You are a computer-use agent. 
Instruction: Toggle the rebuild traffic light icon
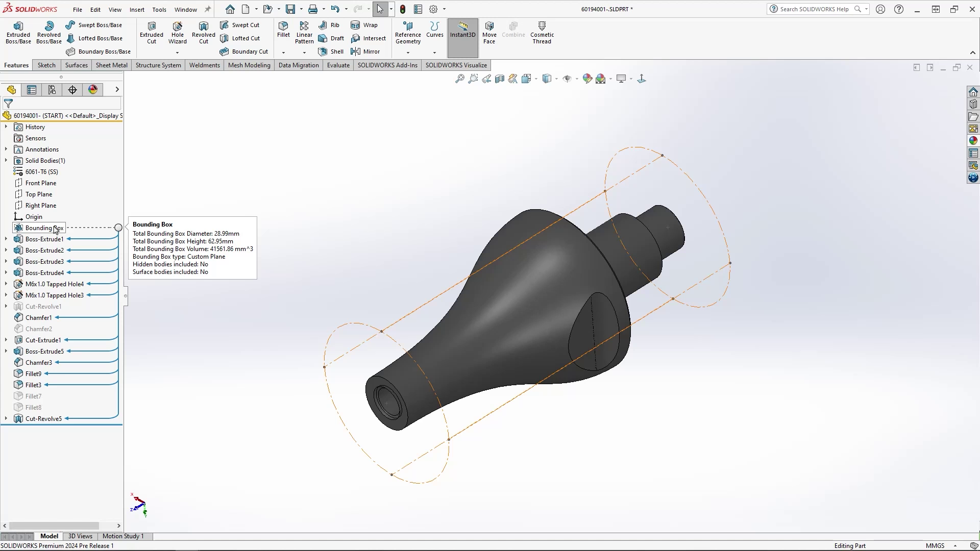click(403, 9)
